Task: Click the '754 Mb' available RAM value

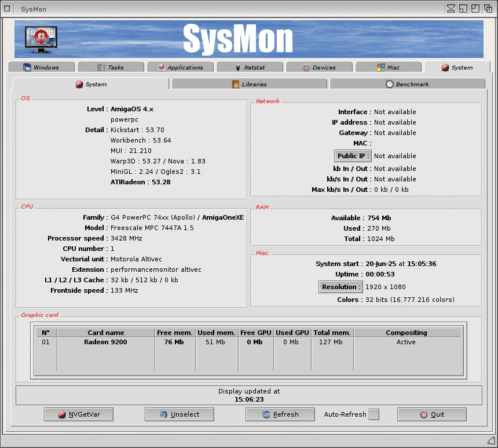Action: coord(379,218)
